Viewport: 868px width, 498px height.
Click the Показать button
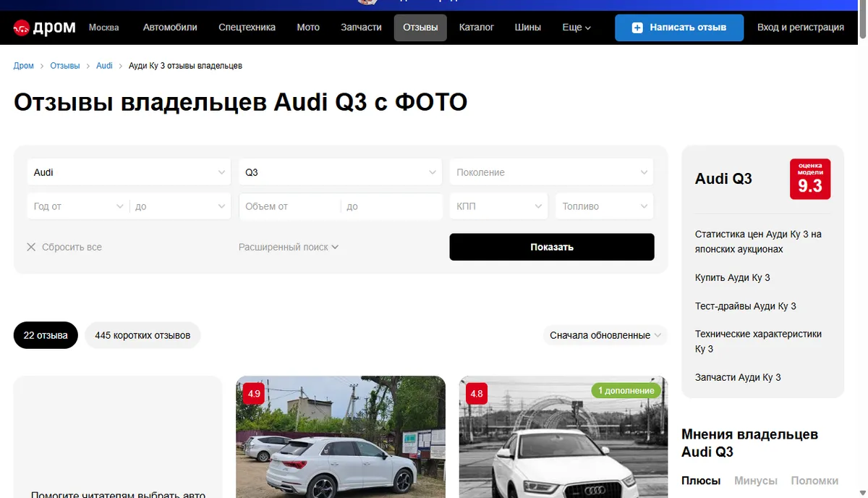point(552,247)
